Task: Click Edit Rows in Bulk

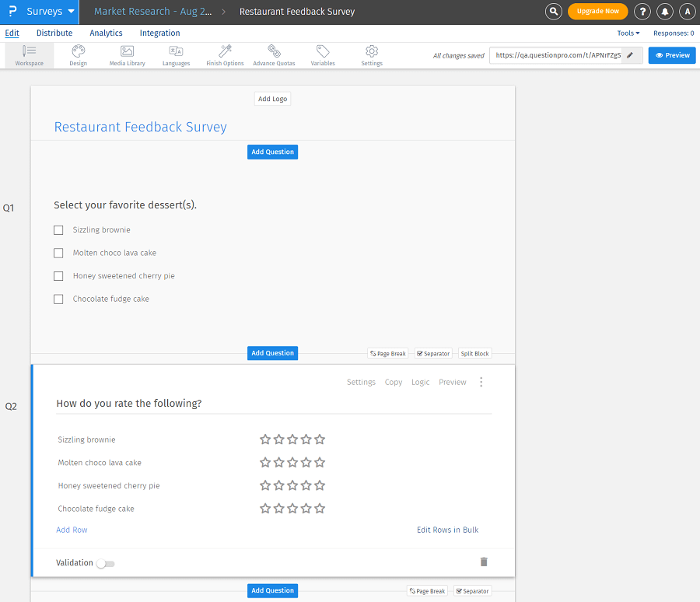Action: 447,530
